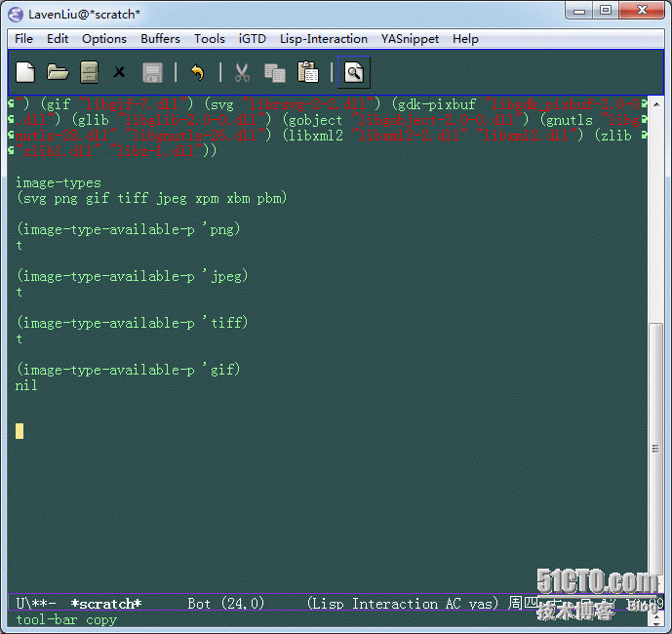Viewport: 672px width, 634px height.
Task: Click the 'image-types' text line
Action: pos(59,183)
